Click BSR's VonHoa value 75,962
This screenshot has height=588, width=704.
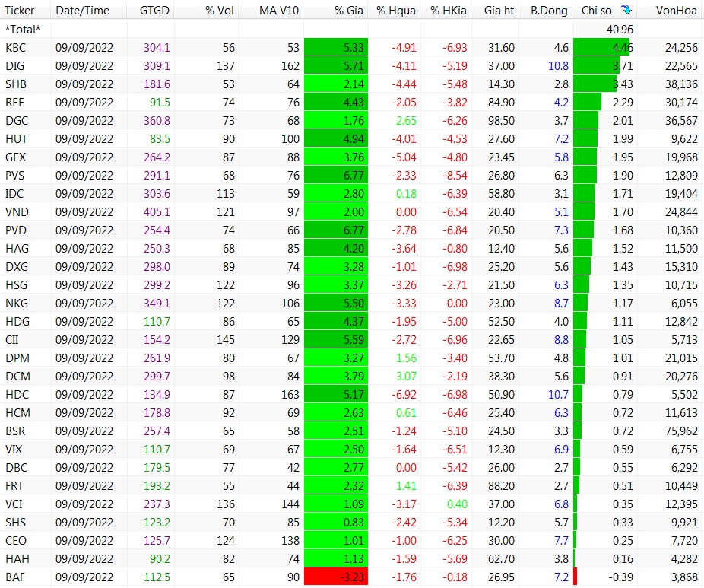(x=681, y=431)
